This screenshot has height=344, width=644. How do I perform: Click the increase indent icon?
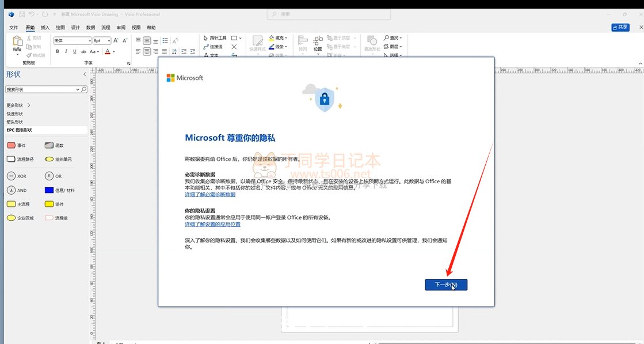pos(193,51)
